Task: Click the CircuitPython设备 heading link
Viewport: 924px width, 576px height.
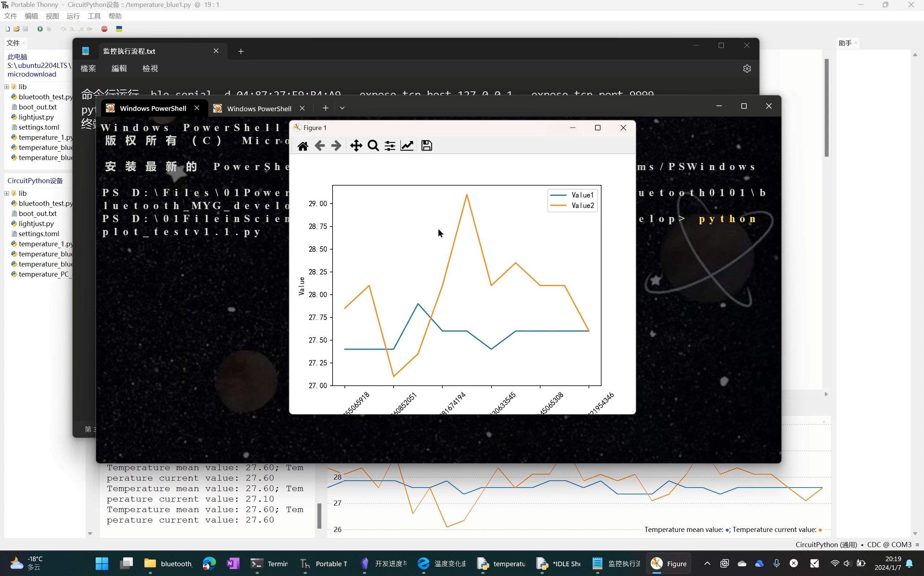Action: pos(35,181)
